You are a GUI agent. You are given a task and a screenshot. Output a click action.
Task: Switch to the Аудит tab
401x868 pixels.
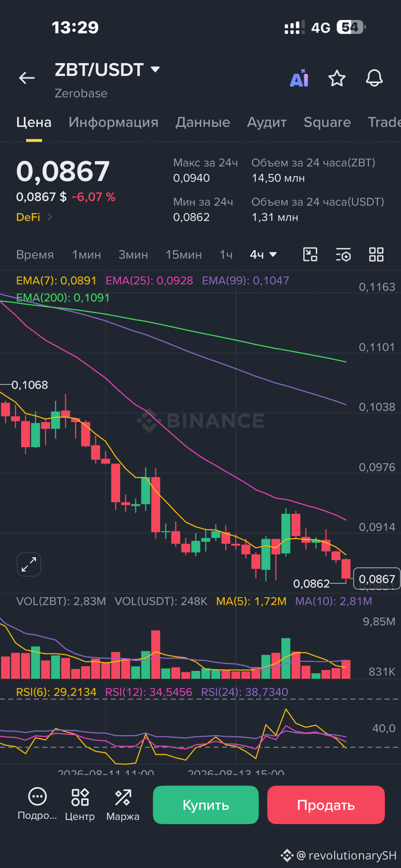(267, 122)
